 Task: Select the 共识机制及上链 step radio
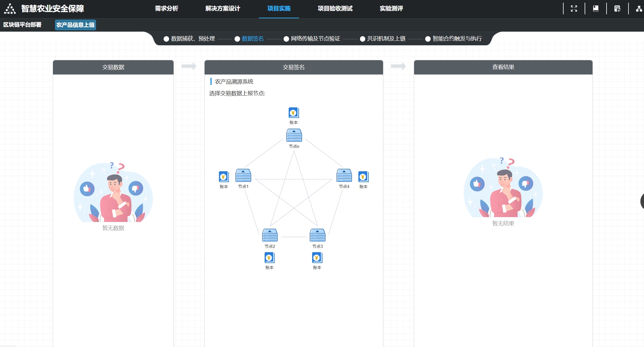pyautogui.click(x=362, y=39)
